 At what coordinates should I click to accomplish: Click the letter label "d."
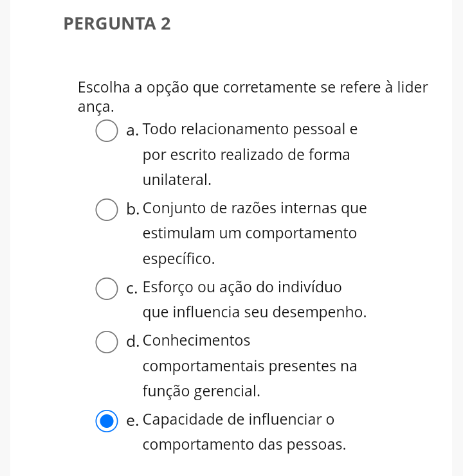point(132,342)
